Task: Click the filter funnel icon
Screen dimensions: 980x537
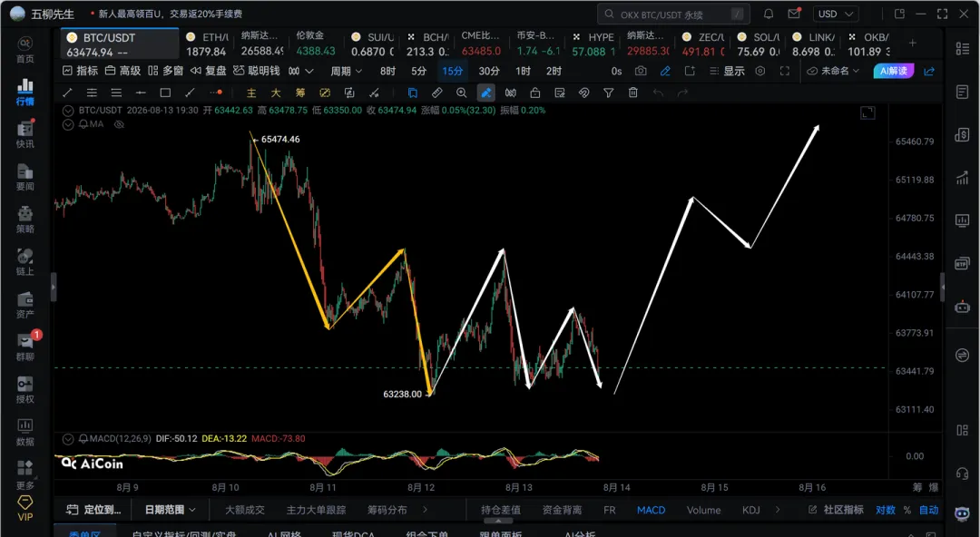Action: [608, 93]
